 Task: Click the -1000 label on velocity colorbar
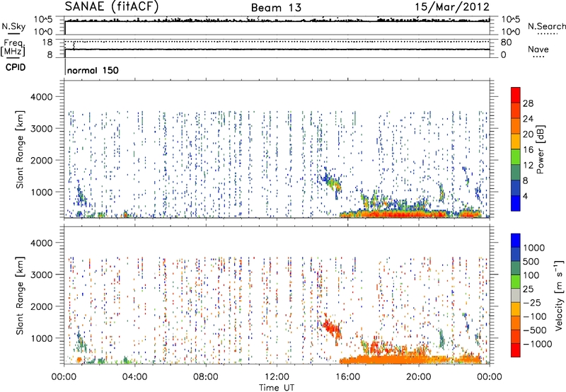click(x=538, y=344)
